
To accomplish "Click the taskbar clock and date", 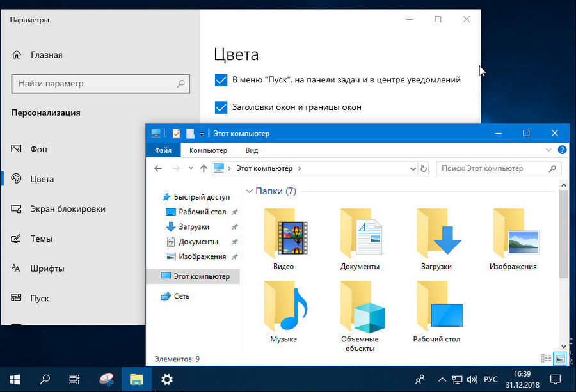I will coord(522,379).
